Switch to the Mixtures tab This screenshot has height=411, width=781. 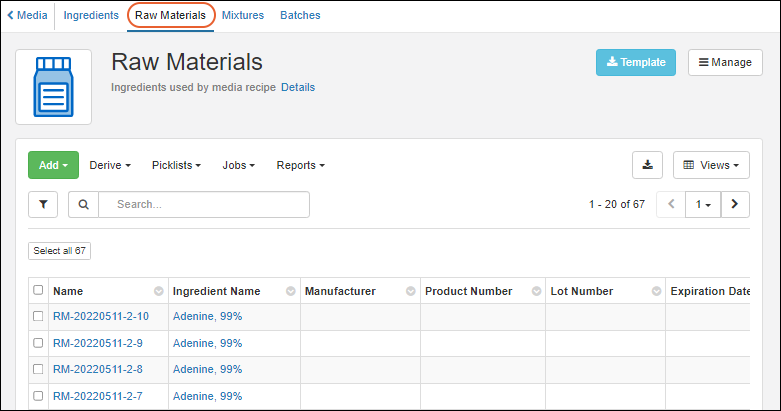pos(243,15)
